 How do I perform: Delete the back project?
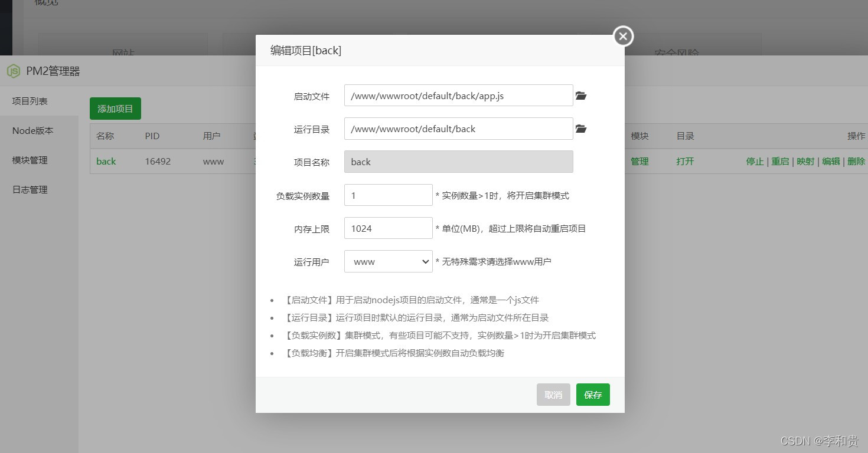tap(856, 161)
